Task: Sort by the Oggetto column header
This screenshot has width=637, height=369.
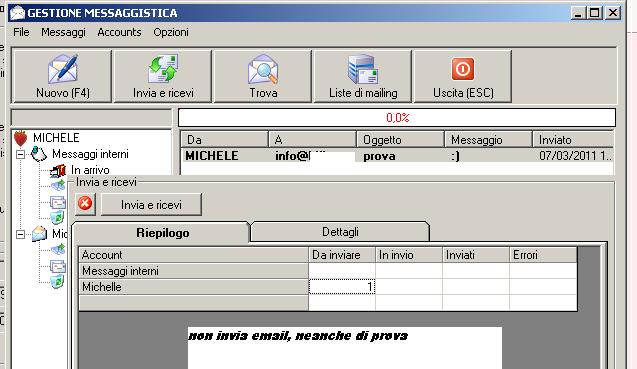Action: click(400, 140)
